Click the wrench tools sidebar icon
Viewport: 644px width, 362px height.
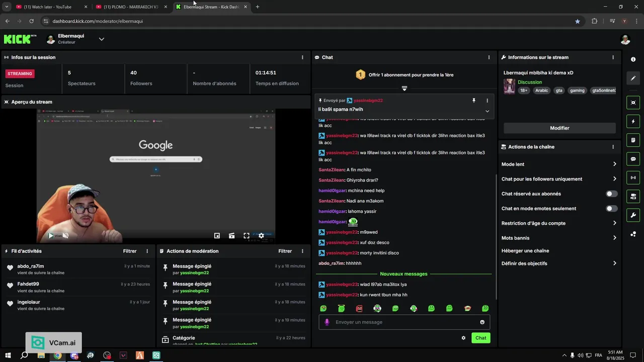[x=633, y=215]
